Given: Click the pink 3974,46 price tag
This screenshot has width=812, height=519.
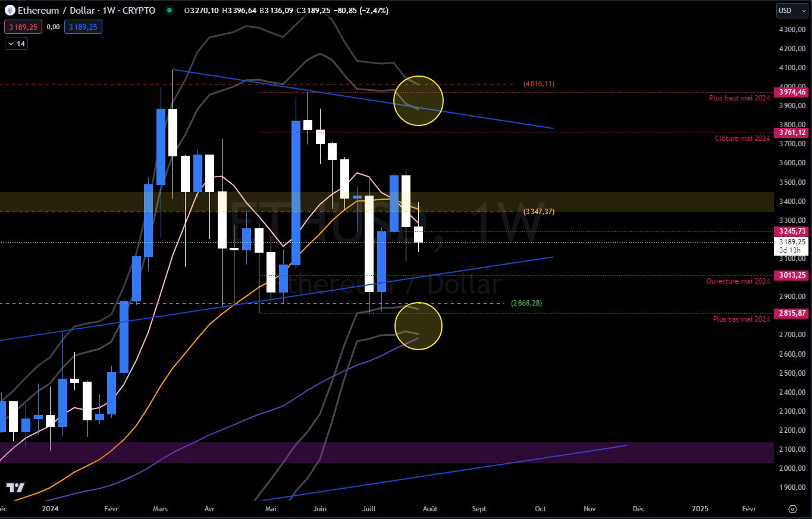Looking at the screenshot, I should tap(791, 92).
